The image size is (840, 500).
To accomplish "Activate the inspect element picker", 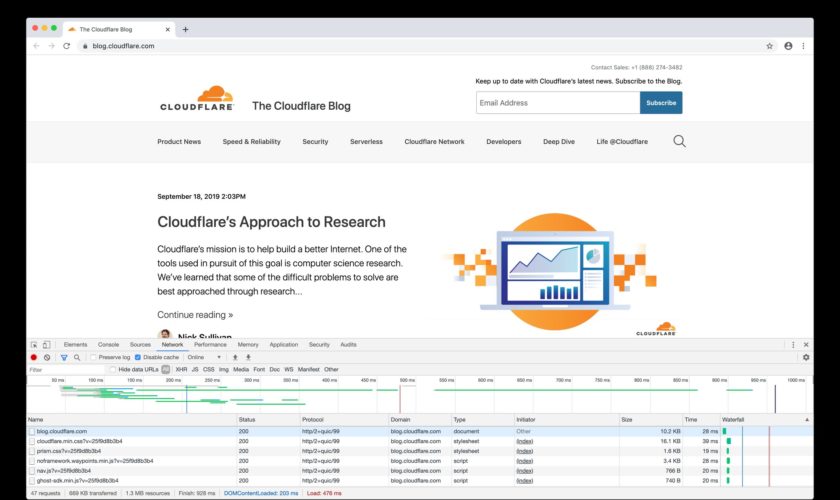I will point(34,344).
